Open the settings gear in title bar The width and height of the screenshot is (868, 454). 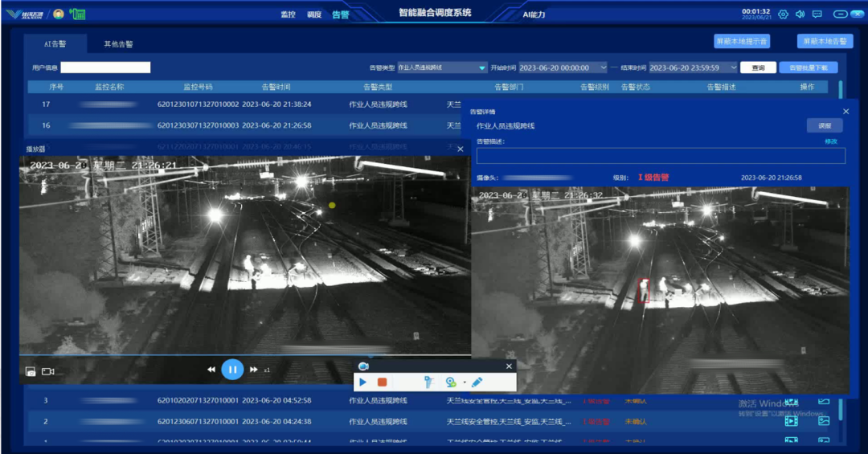(783, 14)
